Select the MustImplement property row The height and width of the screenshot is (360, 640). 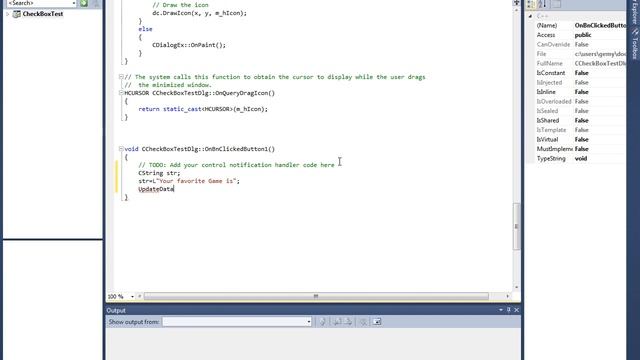tap(581, 149)
